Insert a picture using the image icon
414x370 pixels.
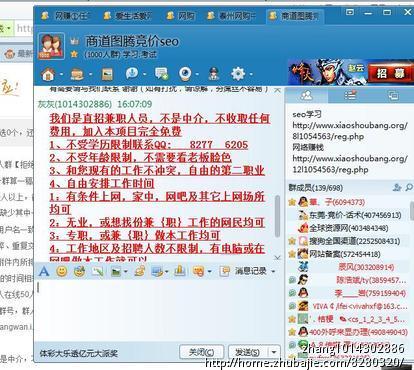[116, 272]
